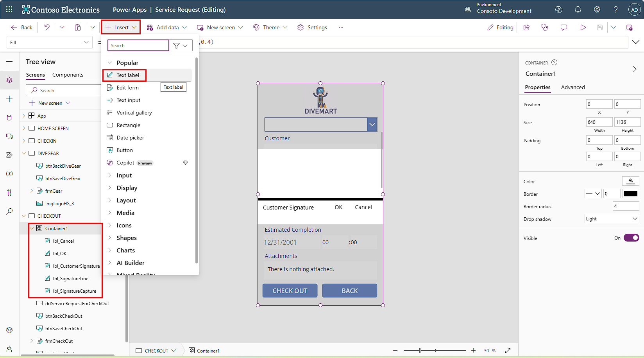Open the Variables panel
The image size is (644, 358).
pos(9,173)
